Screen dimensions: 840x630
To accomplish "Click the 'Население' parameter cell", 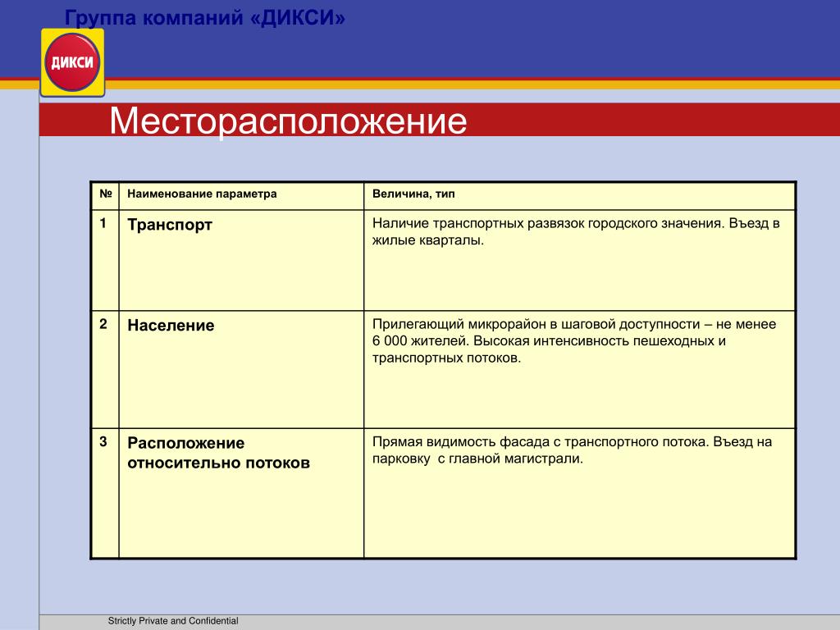I will (242, 370).
